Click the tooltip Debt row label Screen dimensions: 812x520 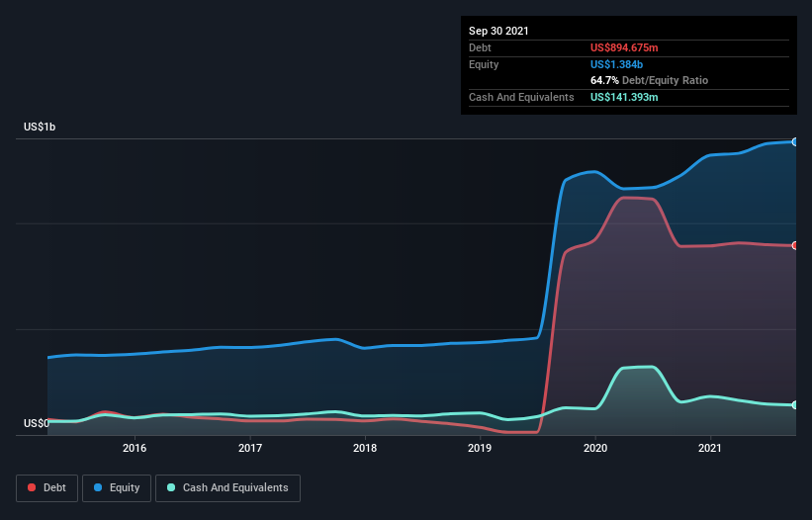(480, 47)
